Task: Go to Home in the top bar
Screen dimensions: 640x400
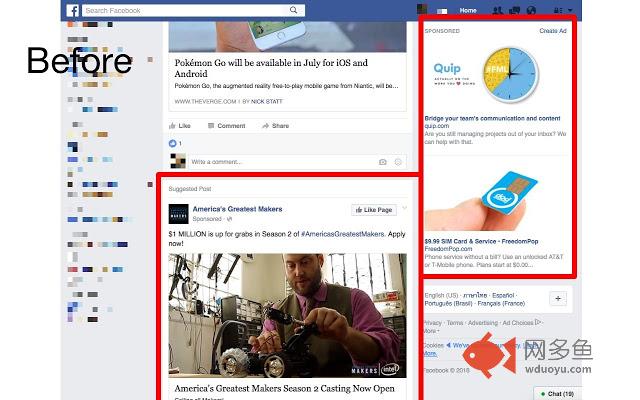Action: 468,10
